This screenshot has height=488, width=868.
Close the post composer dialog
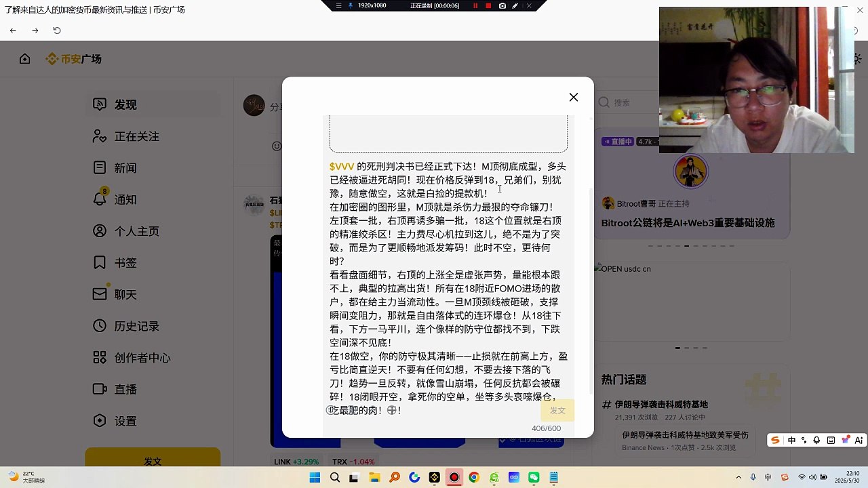tap(574, 98)
